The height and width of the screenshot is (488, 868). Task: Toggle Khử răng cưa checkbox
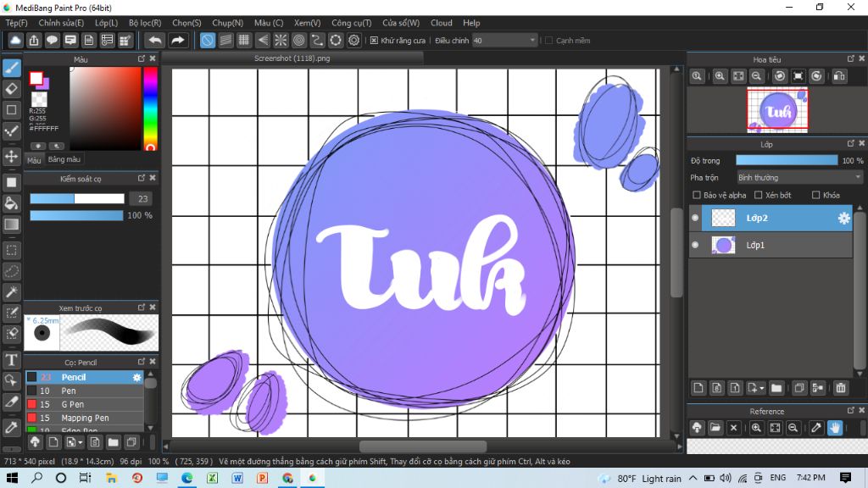coord(374,41)
